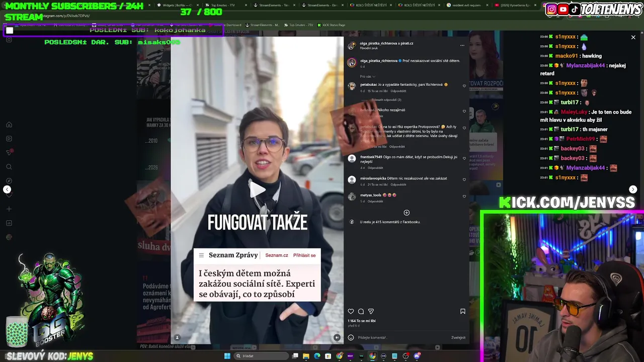Unmute the reel using speaker icon
This screenshot has width=644, height=362.
tap(337, 337)
